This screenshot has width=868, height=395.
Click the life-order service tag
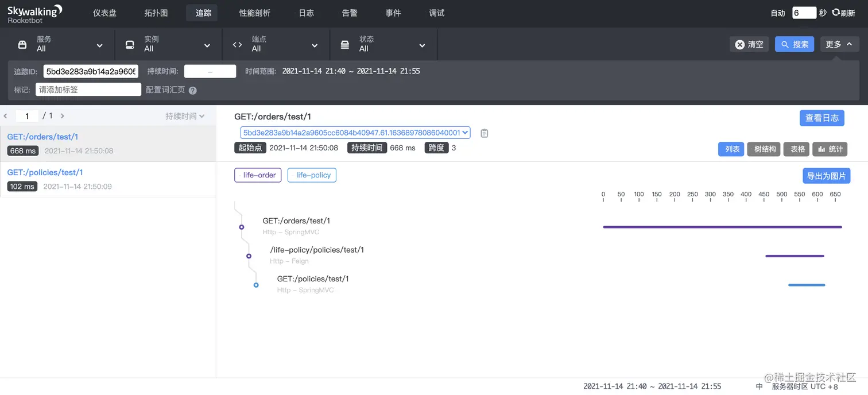pos(258,175)
